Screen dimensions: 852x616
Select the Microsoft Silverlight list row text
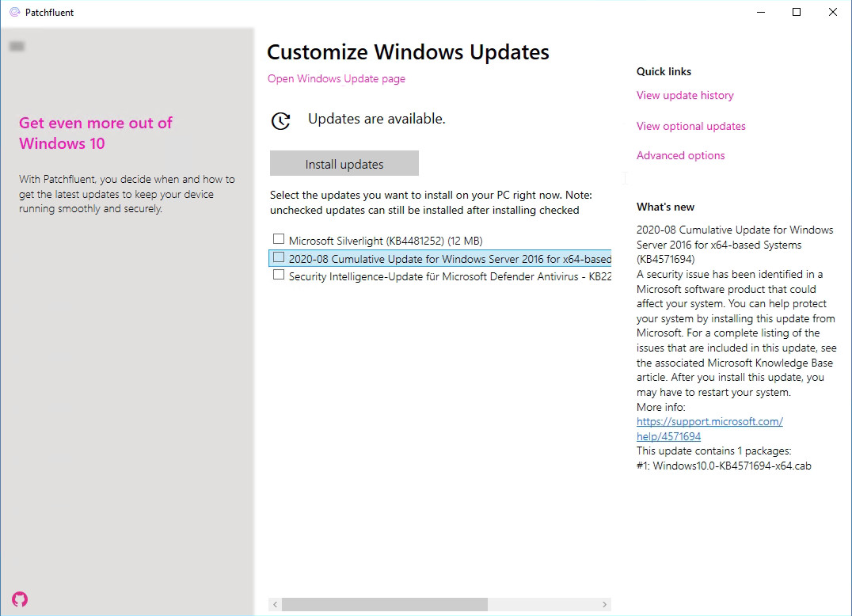coord(386,241)
